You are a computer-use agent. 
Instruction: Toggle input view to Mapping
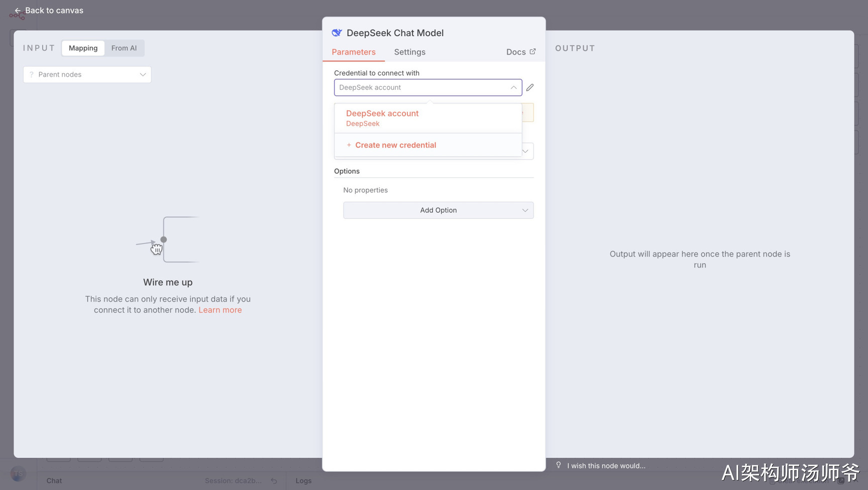tap(83, 48)
